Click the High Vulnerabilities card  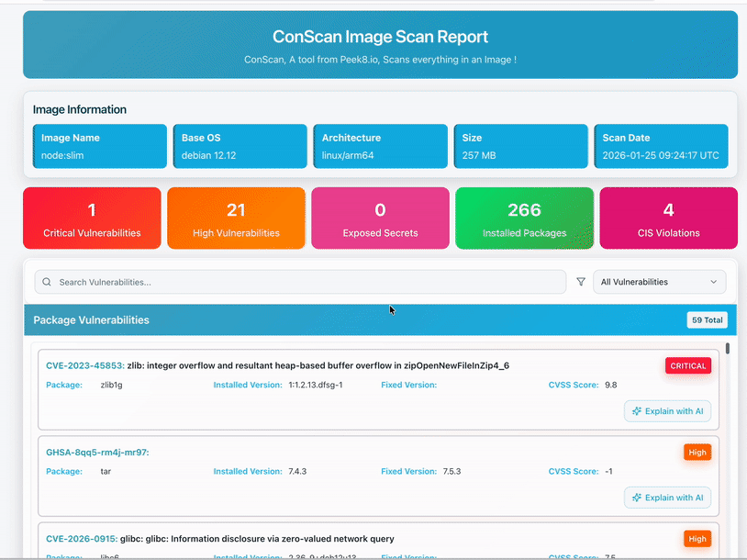pyautogui.click(x=236, y=218)
